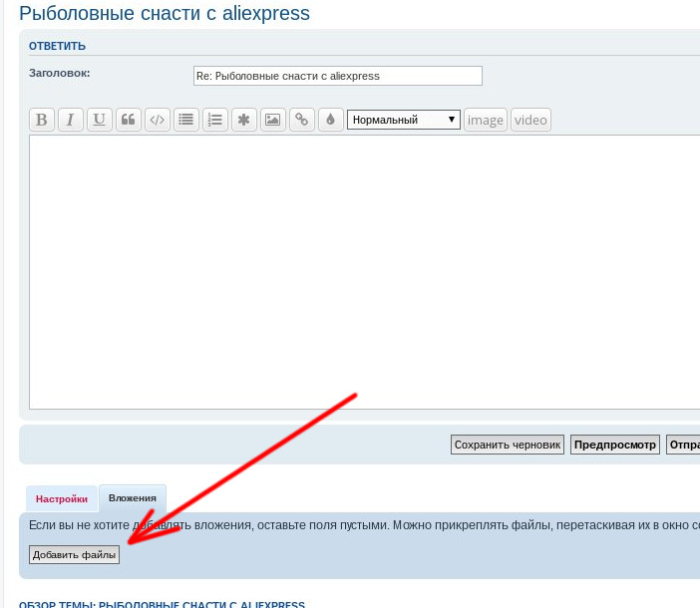Image resolution: width=700 pixels, height=608 pixels.
Task: Open the font color drop icon
Action: [330, 120]
